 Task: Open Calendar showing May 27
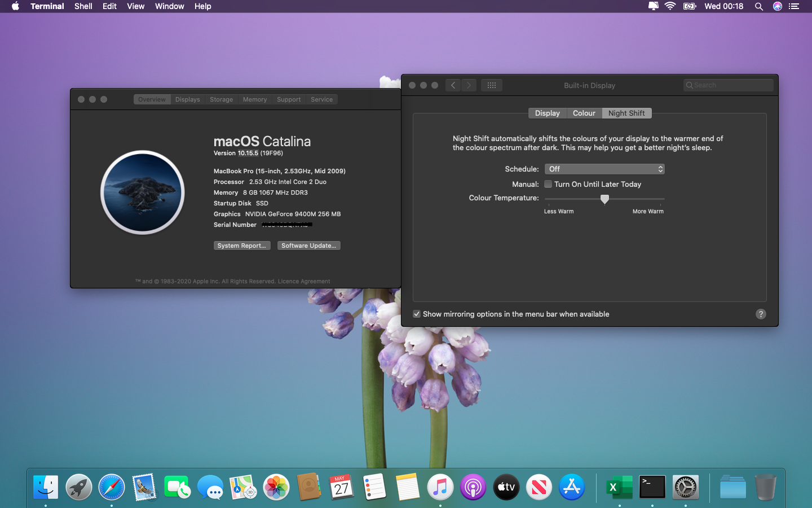pyautogui.click(x=342, y=487)
